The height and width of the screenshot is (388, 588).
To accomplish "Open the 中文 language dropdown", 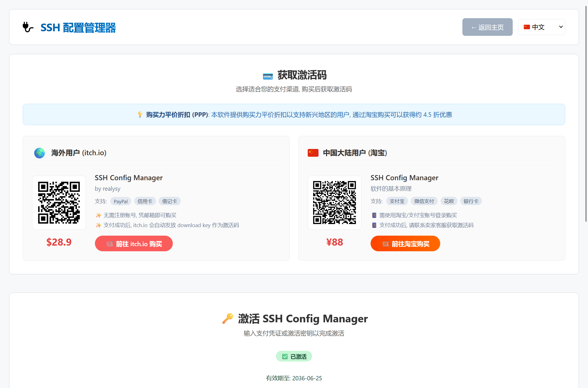I will (x=541, y=27).
